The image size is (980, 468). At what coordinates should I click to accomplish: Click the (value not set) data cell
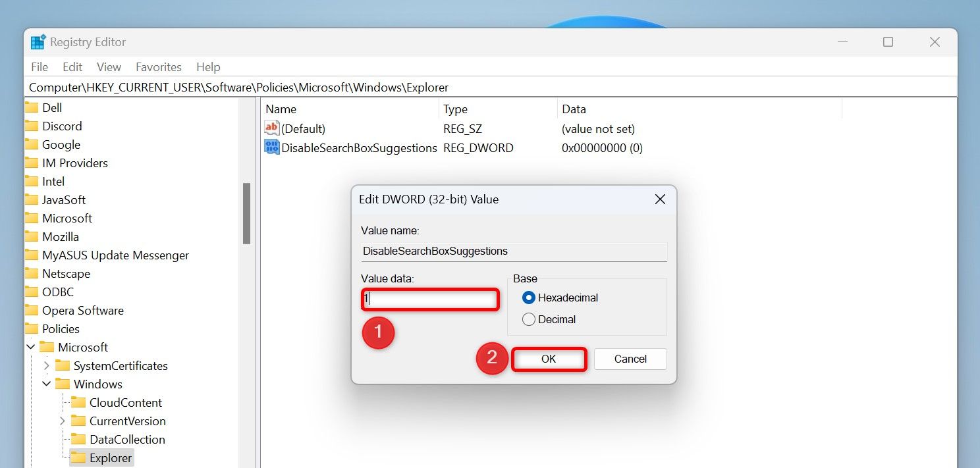point(598,129)
